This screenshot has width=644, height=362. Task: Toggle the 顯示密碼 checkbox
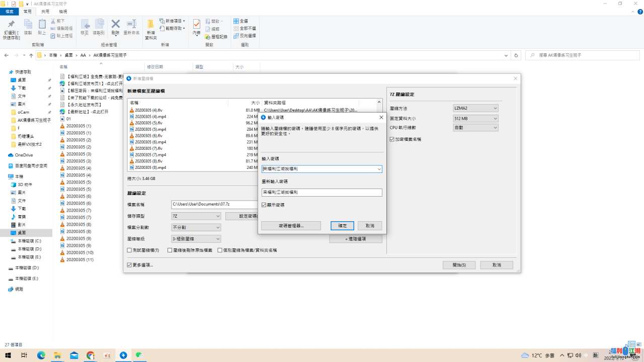[264, 205]
